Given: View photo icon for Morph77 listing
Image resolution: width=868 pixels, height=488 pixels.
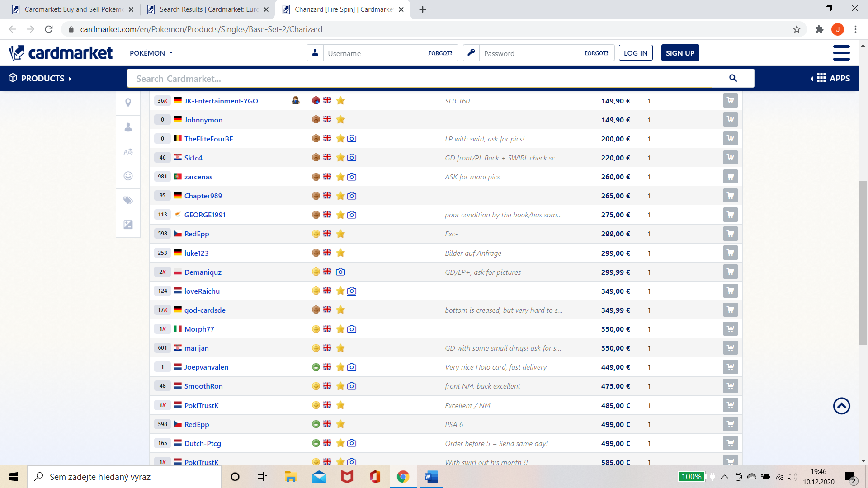Looking at the screenshot, I should click(x=352, y=329).
